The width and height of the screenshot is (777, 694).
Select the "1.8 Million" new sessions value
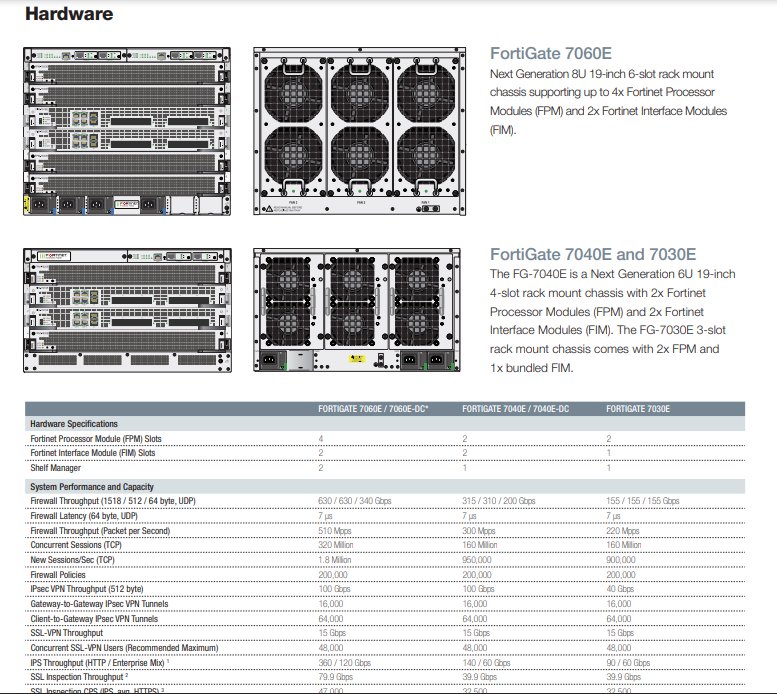point(334,560)
